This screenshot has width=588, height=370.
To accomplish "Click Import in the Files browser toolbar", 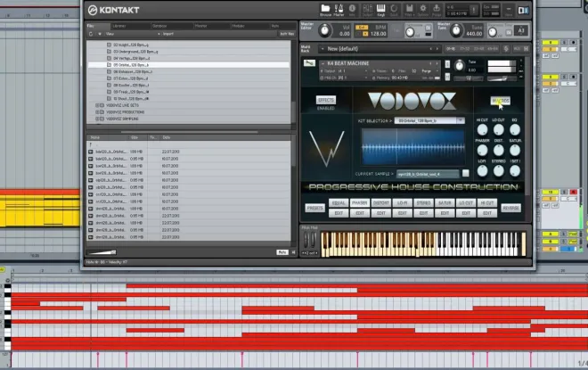I will [x=168, y=34].
